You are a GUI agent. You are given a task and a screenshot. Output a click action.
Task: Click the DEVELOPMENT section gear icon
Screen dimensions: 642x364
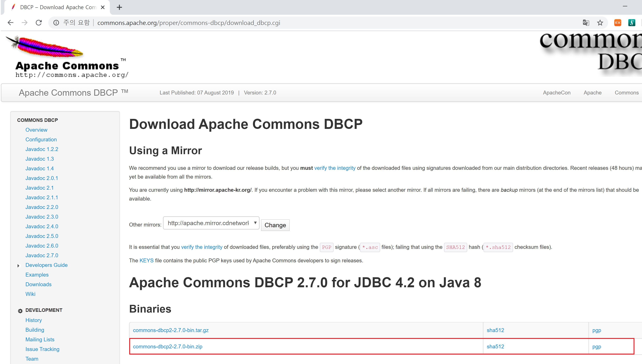point(20,311)
